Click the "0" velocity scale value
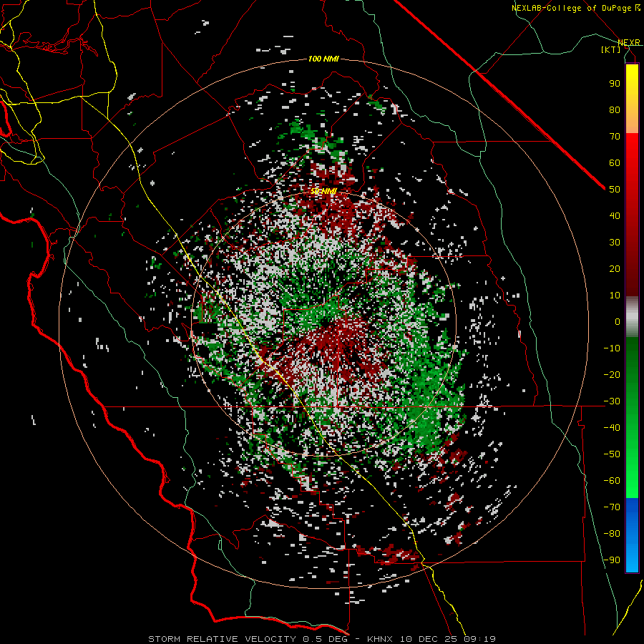The height and width of the screenshot is (644, 644). coord(618,321)
